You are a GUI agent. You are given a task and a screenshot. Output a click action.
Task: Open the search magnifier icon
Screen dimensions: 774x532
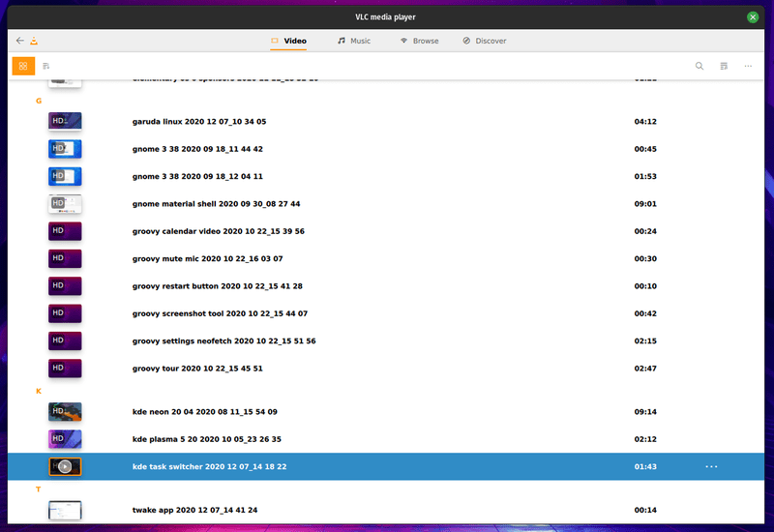click(700, 66)
